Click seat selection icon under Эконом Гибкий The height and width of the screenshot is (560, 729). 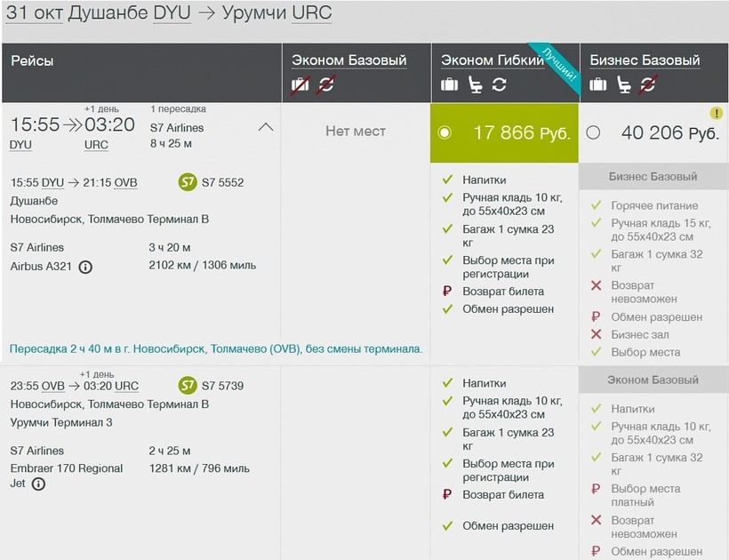[x=475, y=85]
